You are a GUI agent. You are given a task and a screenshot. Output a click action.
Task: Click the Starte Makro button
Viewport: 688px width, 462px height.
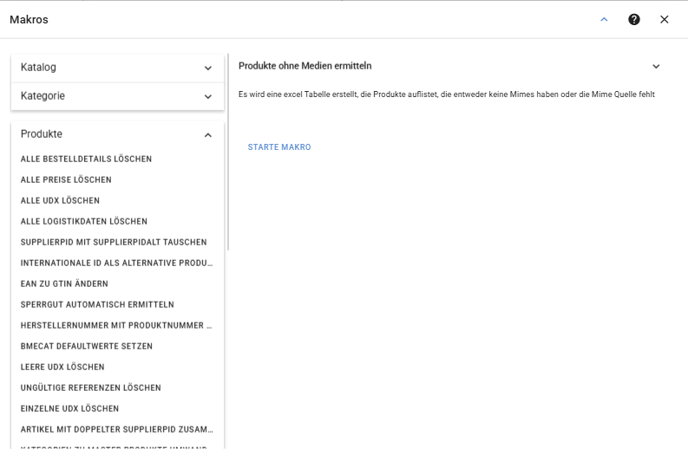[279, 147]
